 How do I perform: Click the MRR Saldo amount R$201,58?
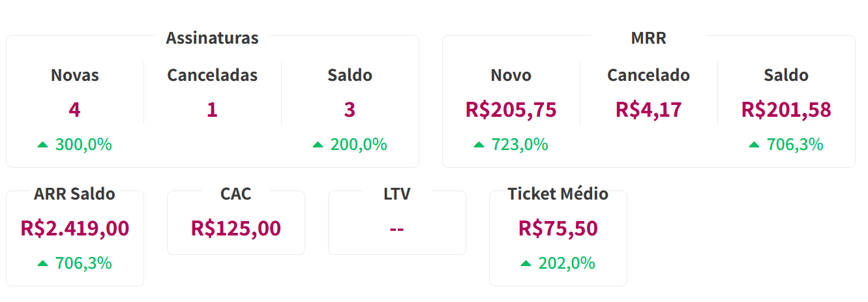click(x=786, y=110)
